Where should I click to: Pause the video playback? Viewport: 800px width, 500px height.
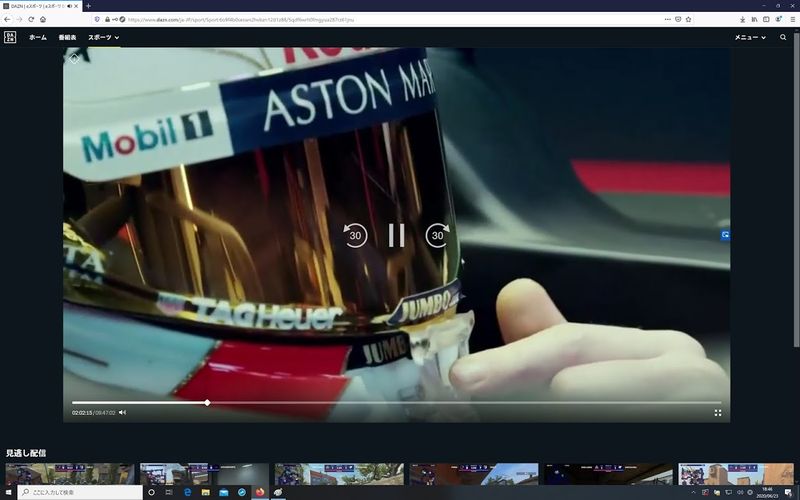click(396, 235)
